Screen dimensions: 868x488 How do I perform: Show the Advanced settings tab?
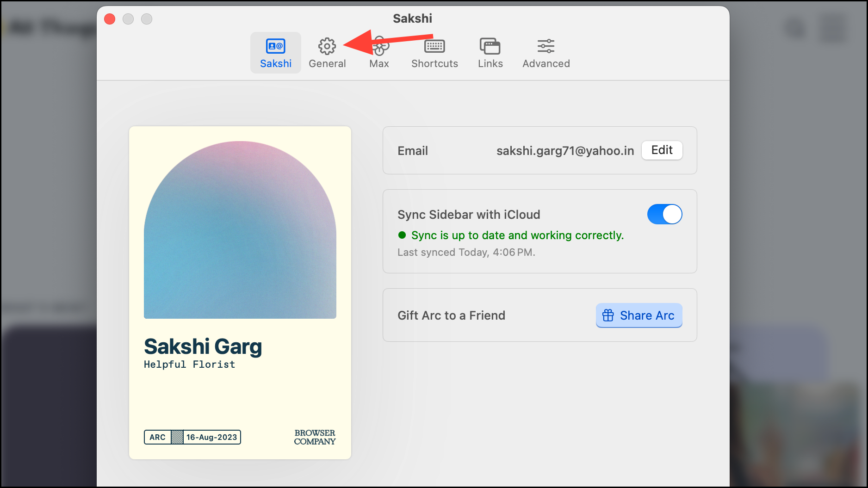click(546, 53)
